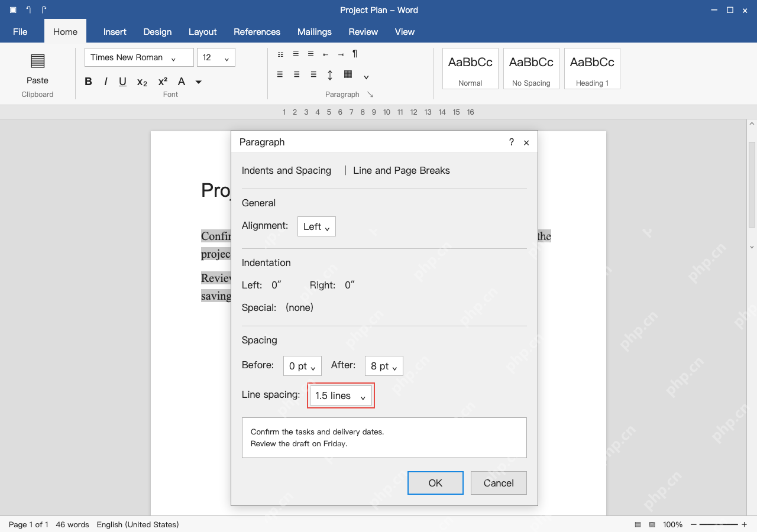Switch to the Design ribbon tab
This screenshot has height=532, width=757.
[157, 32]
